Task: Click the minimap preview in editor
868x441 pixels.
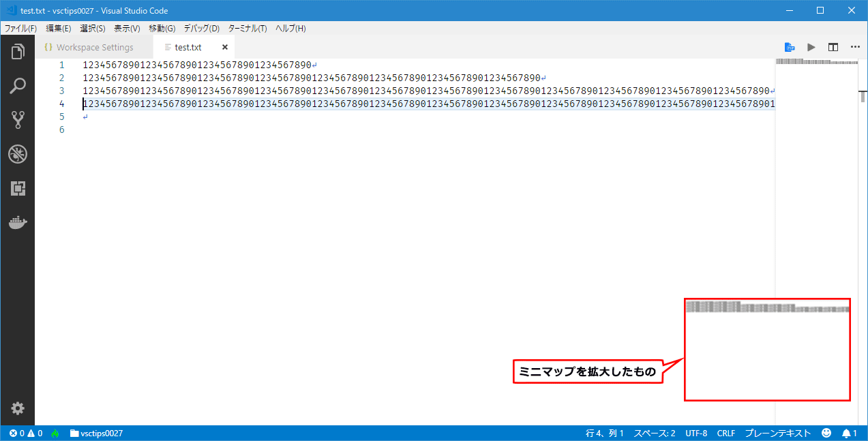Action: coord(815,62)
